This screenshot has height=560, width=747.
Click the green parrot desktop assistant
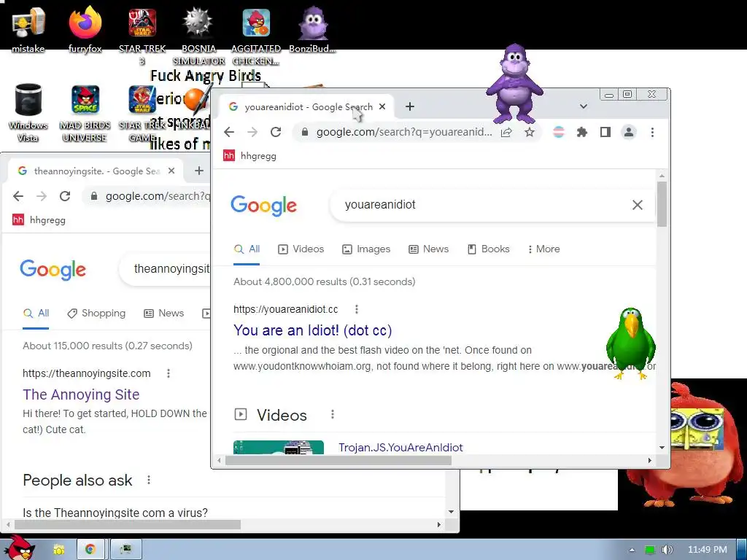[x=630, y=343]
